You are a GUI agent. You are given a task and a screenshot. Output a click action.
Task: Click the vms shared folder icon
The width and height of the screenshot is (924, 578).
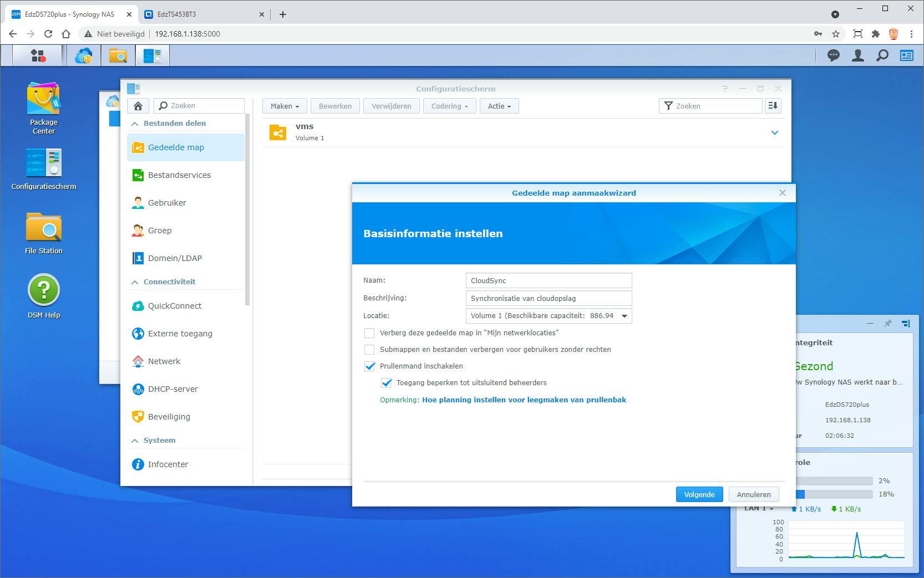point(278,132)
